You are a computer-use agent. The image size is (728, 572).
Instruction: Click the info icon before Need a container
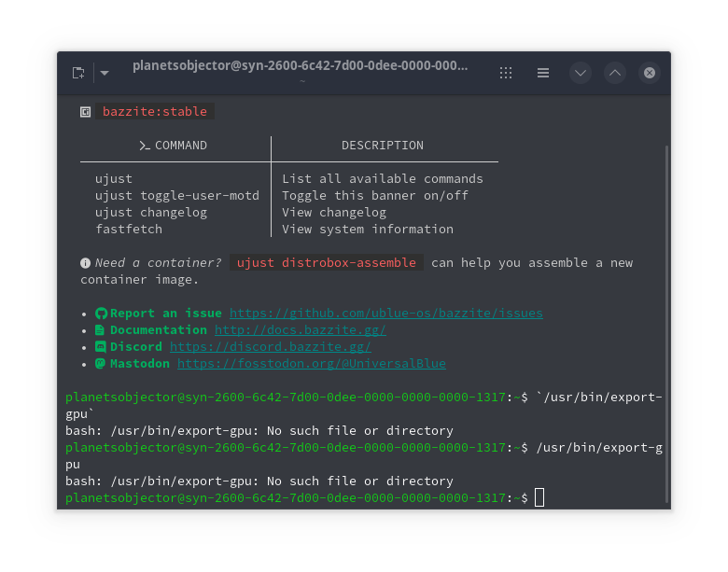[86, 263]
